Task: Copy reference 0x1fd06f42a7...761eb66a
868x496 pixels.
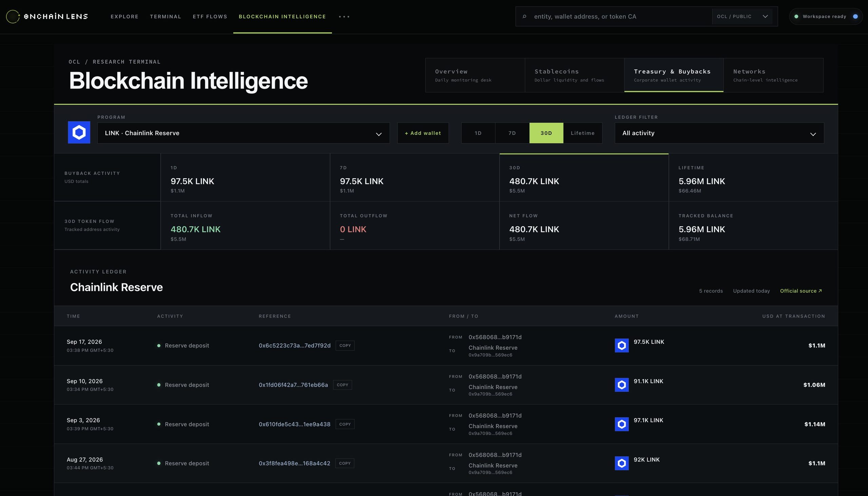Action: point(342,385)
